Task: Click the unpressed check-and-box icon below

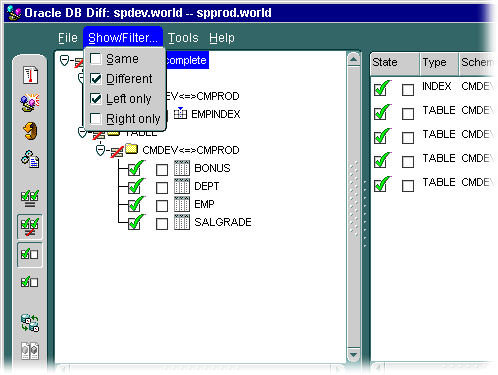Action: pyautogui.click(x=30, y=282)
